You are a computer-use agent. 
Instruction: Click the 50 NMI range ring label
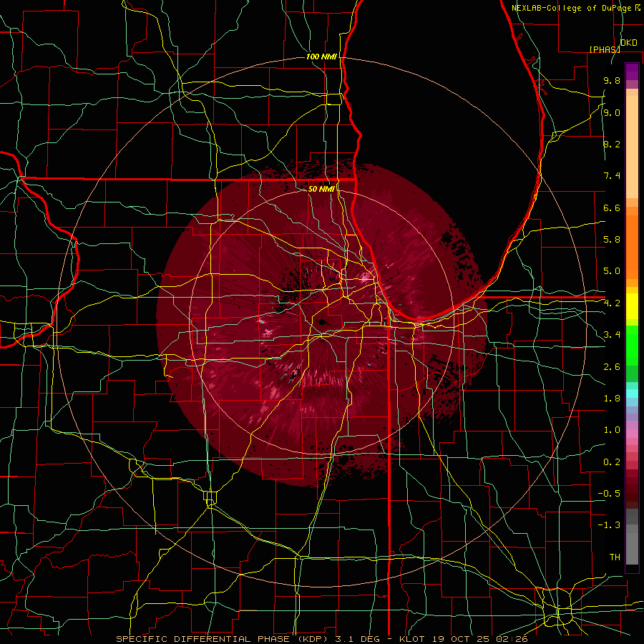(x=321, y=189)
